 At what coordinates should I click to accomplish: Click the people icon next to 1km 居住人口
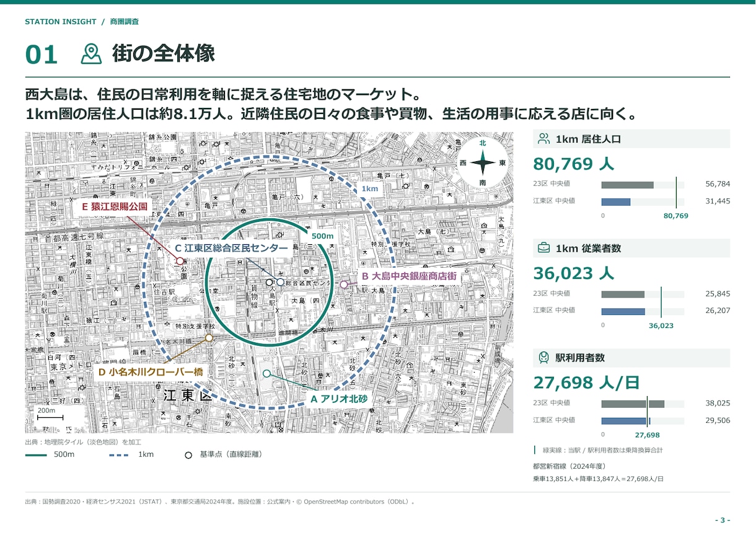[x=544, y=139]
